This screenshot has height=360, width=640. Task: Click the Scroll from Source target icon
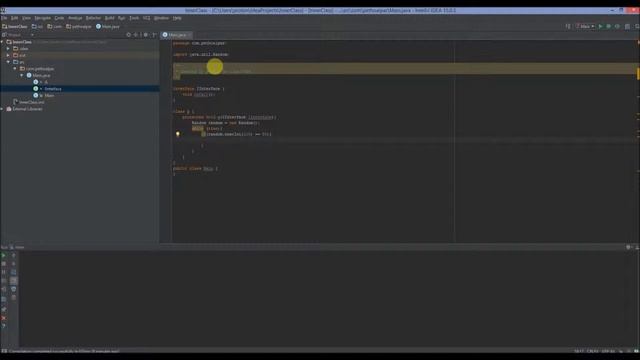tap(129, 35)
